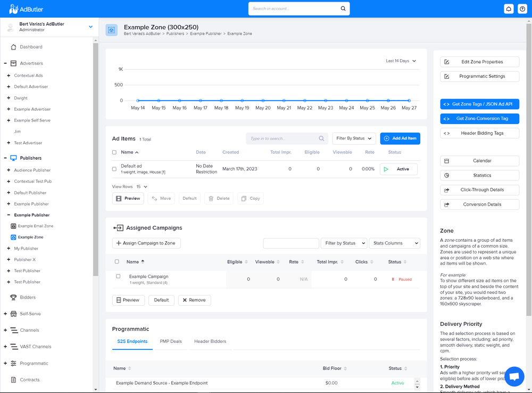The width and height of the screenshot is (532, 393).
Task: Open Click-Through Details in right panel
Action: [x=479, y=190]
